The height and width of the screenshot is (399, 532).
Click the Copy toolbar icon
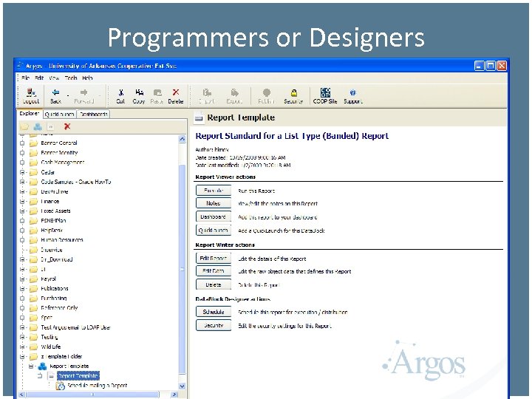coord(139,92)
